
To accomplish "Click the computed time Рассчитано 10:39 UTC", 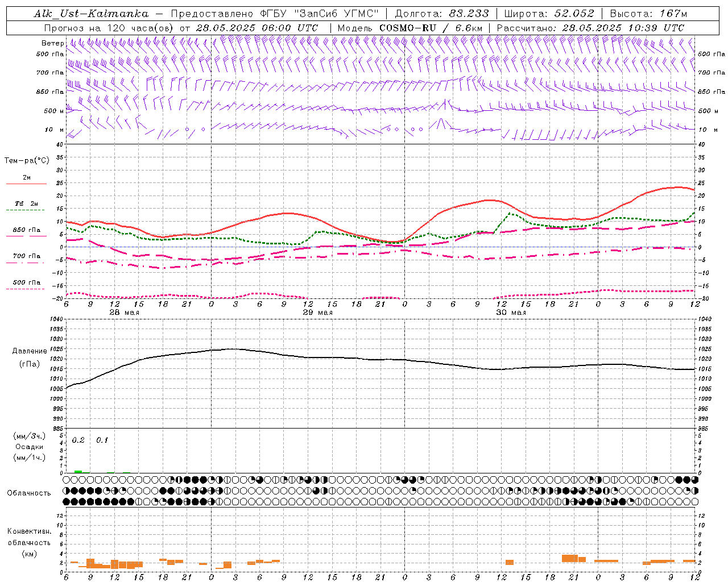I will tap(590, 28).
